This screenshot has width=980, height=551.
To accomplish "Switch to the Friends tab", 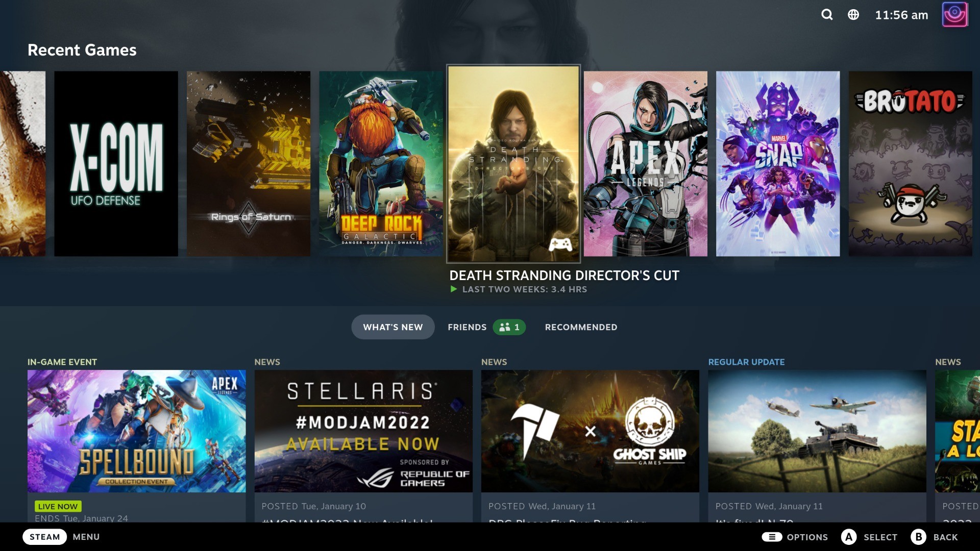I will (x=467, y=327).
